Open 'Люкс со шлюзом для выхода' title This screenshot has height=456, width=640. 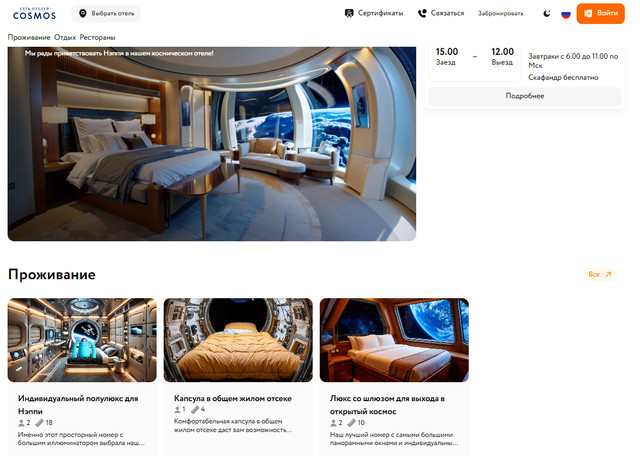click(x=387, y=405)
